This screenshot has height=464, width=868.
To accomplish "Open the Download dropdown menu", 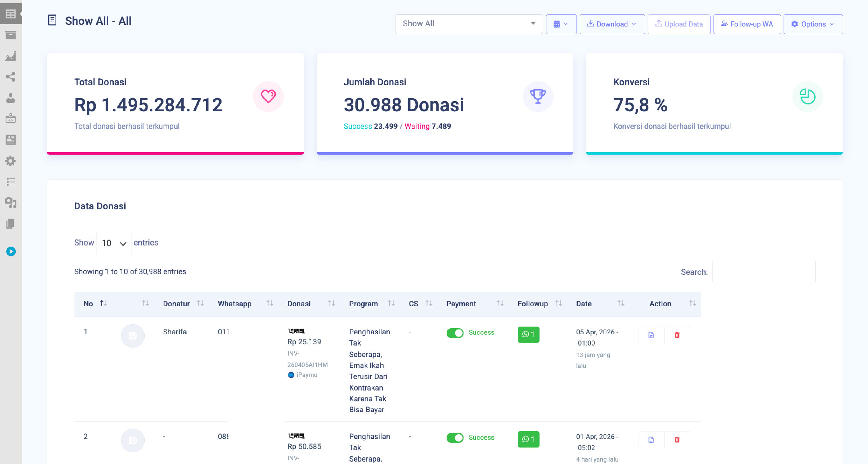I will coord(612,24).
